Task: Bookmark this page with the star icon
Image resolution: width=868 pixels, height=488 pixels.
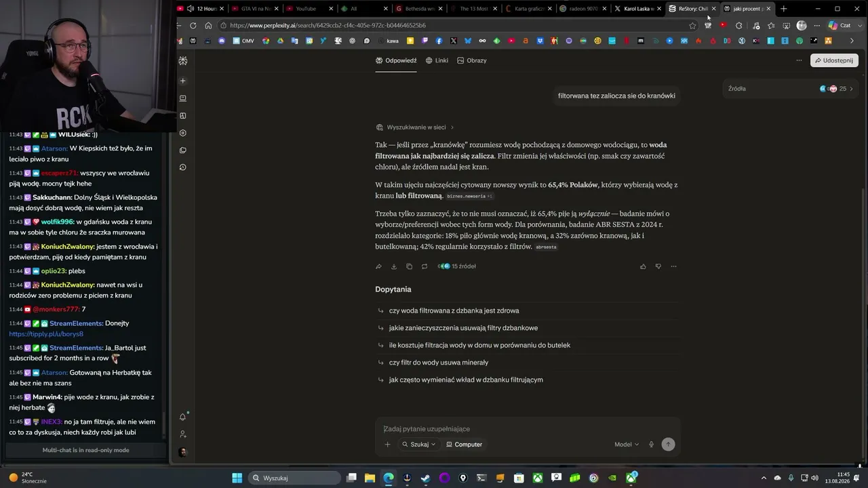Action: tap(692, 26)
